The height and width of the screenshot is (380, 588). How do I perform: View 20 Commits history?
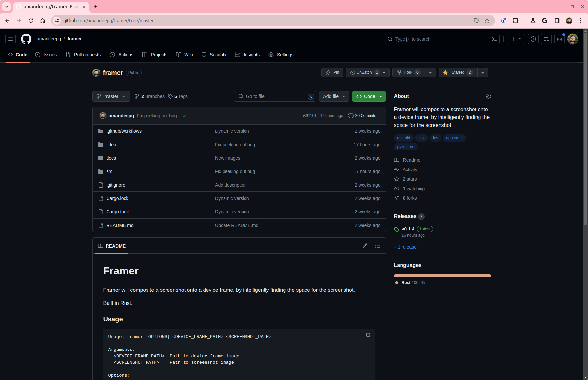pyautogui.click(x=362, y=116)
